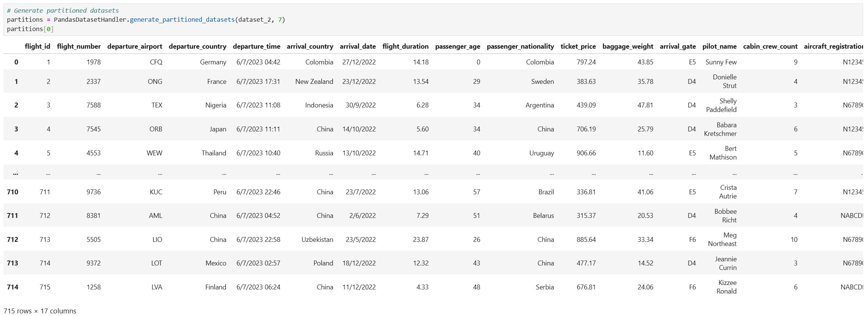Select row index label 710
The width and height of the screenshot is (868, 316).
tap(12, 192)
